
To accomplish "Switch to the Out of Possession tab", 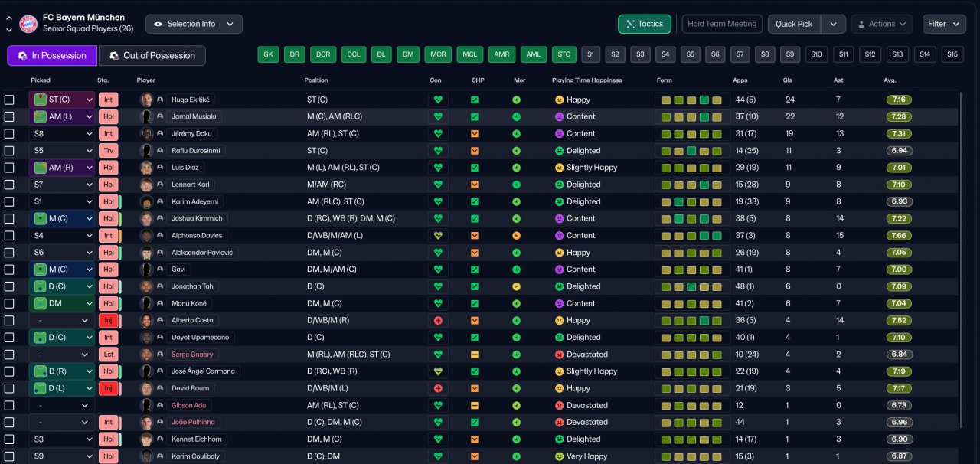I will coord(152,55).
